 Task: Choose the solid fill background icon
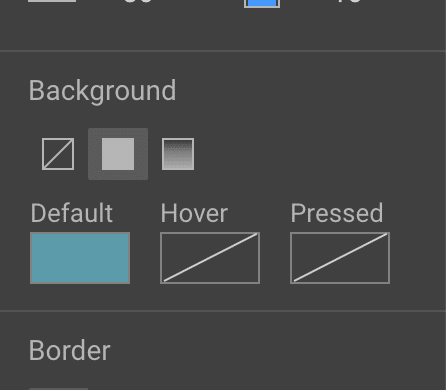(x=118, y=154)
